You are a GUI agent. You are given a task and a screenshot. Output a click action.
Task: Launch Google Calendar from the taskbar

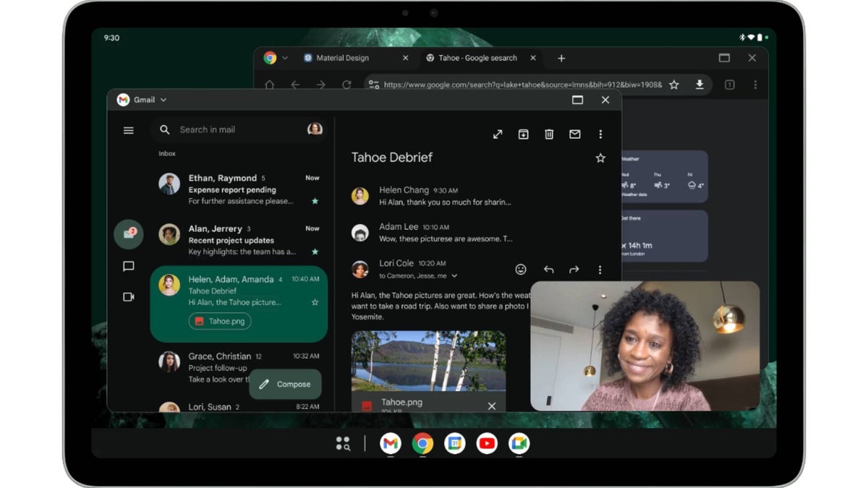[x=455, y=443]
